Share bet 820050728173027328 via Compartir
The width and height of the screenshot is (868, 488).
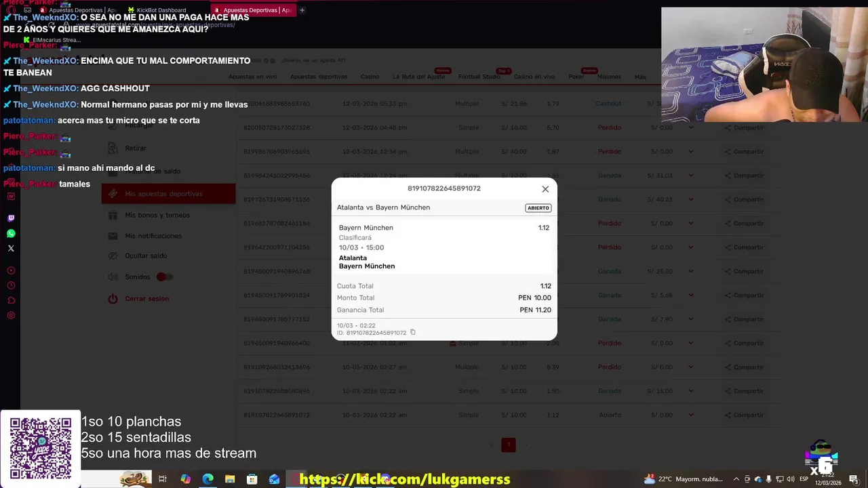pos(744,127)
